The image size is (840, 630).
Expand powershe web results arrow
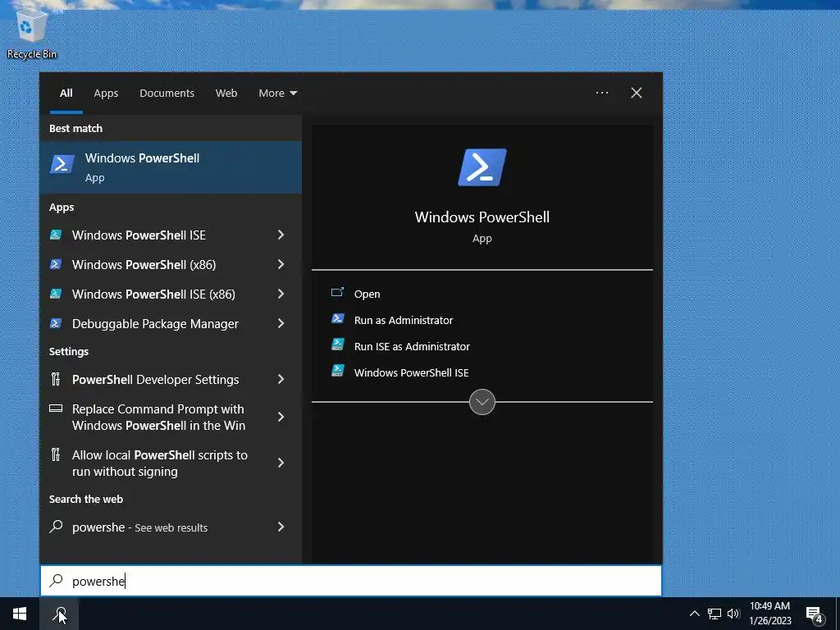[281, 527]
